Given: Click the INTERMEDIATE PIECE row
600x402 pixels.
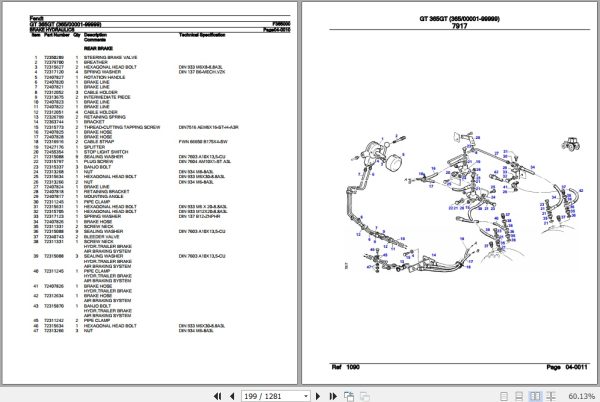Looking at the screenshot, I should pos(81,97).
